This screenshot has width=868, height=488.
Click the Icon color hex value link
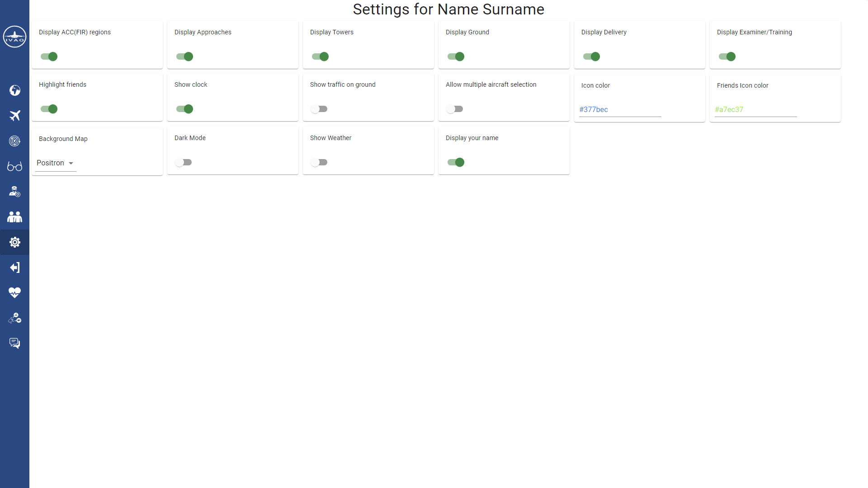click(x=594, y=109)
